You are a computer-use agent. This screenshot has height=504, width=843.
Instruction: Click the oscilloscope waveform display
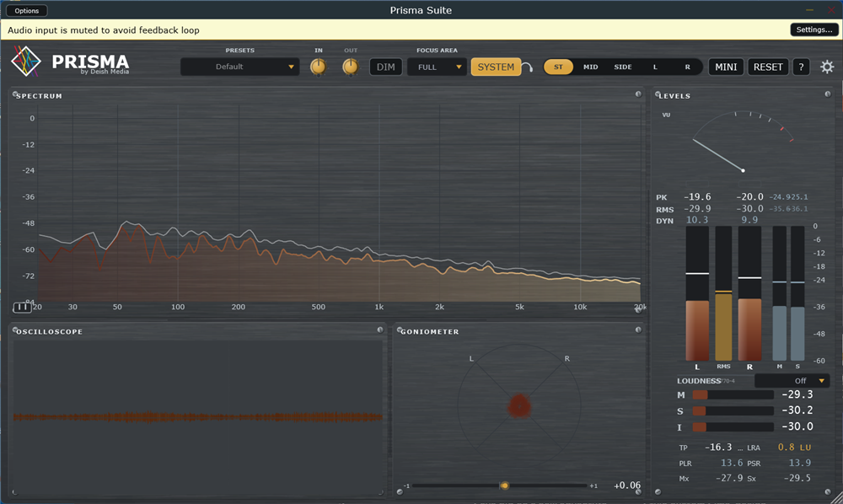coord(198,417)
